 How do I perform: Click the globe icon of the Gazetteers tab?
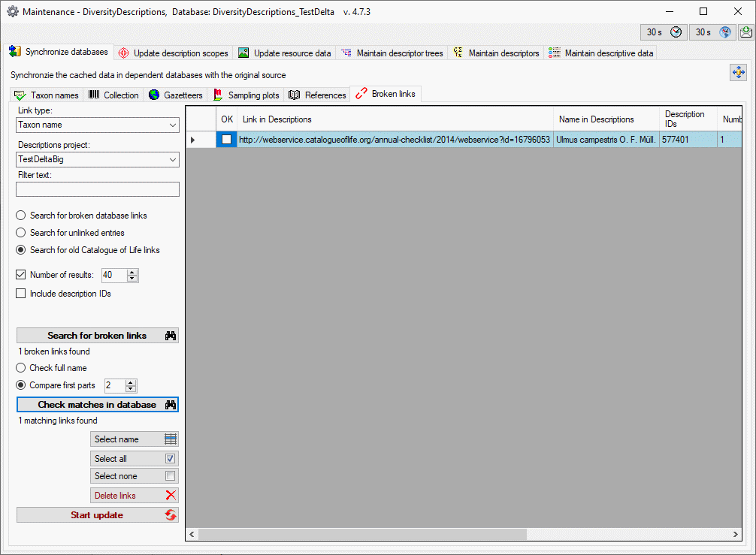[x=154, y=95]
